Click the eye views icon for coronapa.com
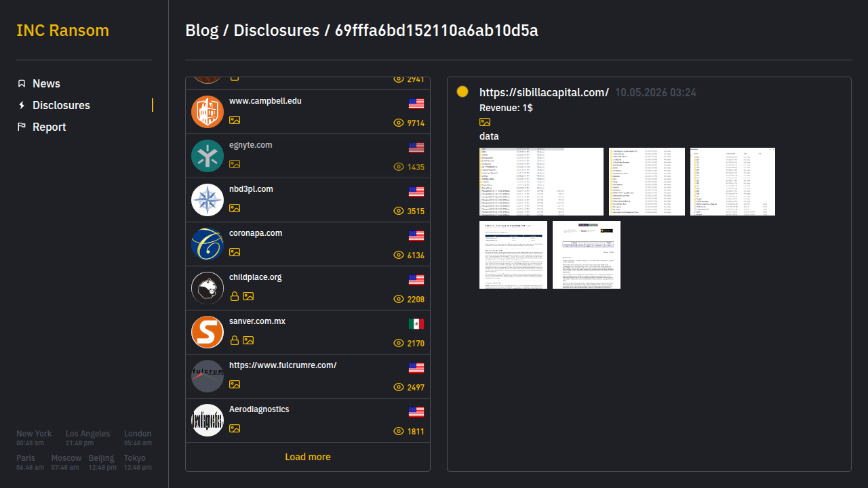868x488 pixels. click(x=399, y=255)
